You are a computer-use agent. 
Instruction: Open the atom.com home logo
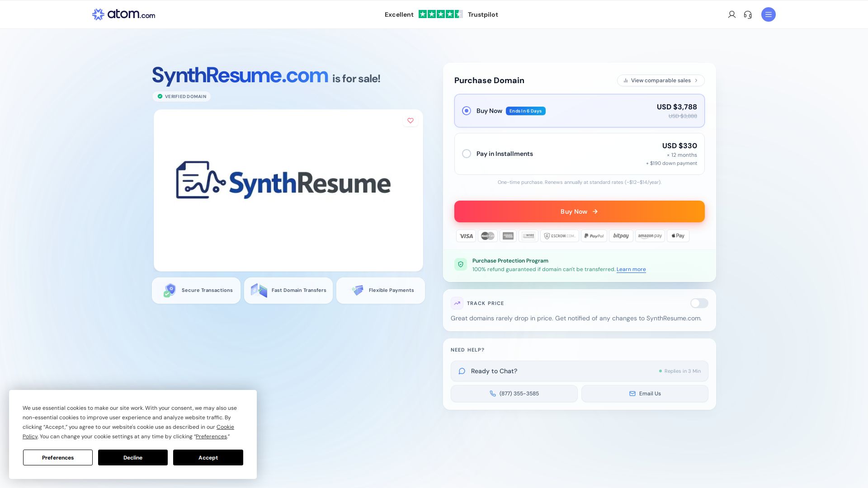(x=123, y=14)
